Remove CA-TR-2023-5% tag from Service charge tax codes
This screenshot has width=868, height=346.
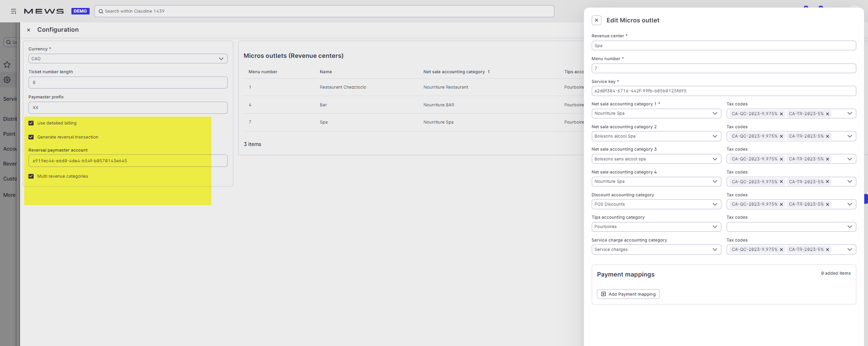(x=827, y=250)
